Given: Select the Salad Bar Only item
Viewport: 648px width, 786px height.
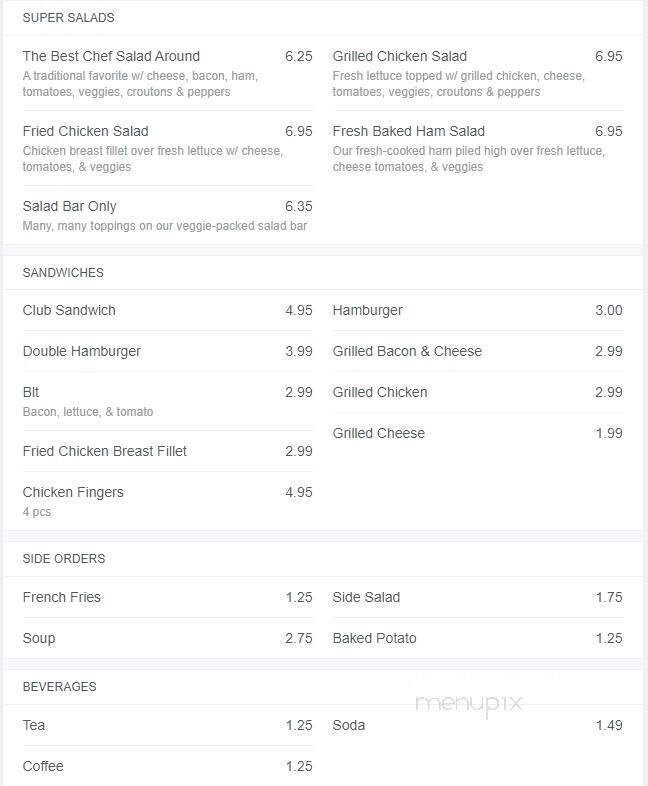Looking at the screenshot, I should point(167,216).
